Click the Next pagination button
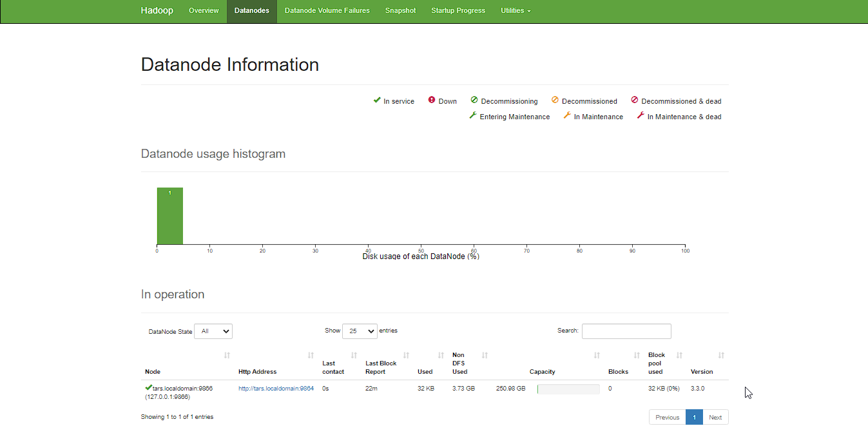868x426 pixels. (715, 417)
